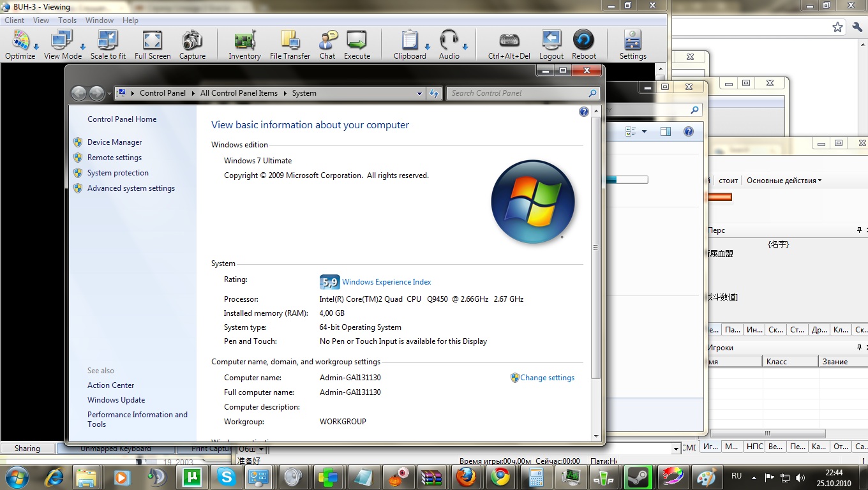Switch to Full Screen mode
Viewport: 868px width, 490px height.
pos(153,45)
